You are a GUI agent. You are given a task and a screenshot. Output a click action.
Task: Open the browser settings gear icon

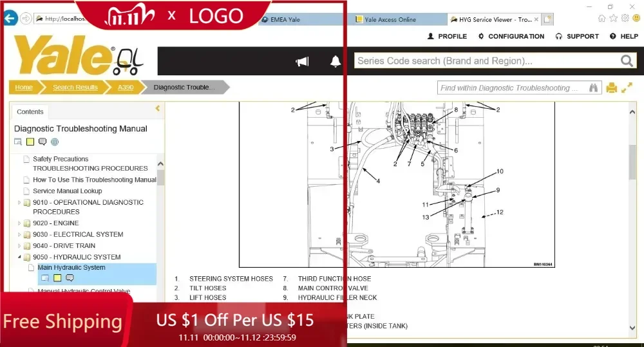pos(625,18)
